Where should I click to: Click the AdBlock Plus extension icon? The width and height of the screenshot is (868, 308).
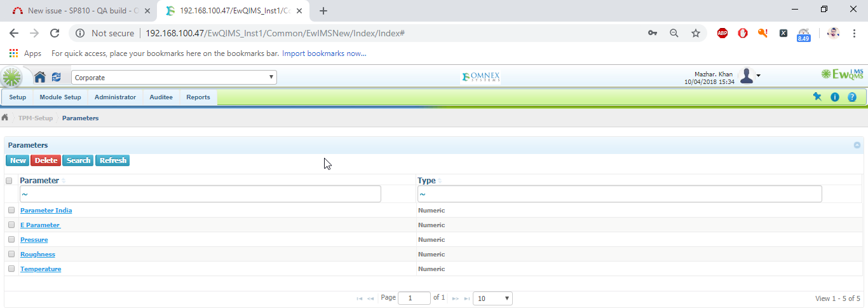(722, 33)
